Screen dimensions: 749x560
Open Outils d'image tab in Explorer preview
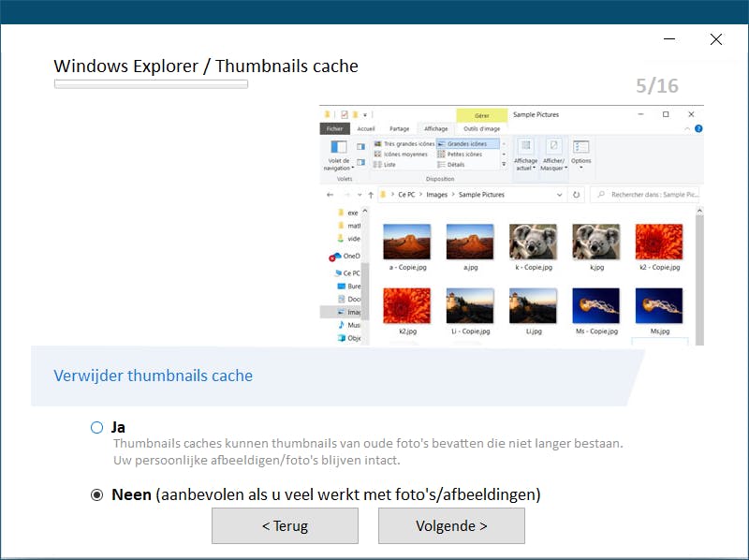481,128
